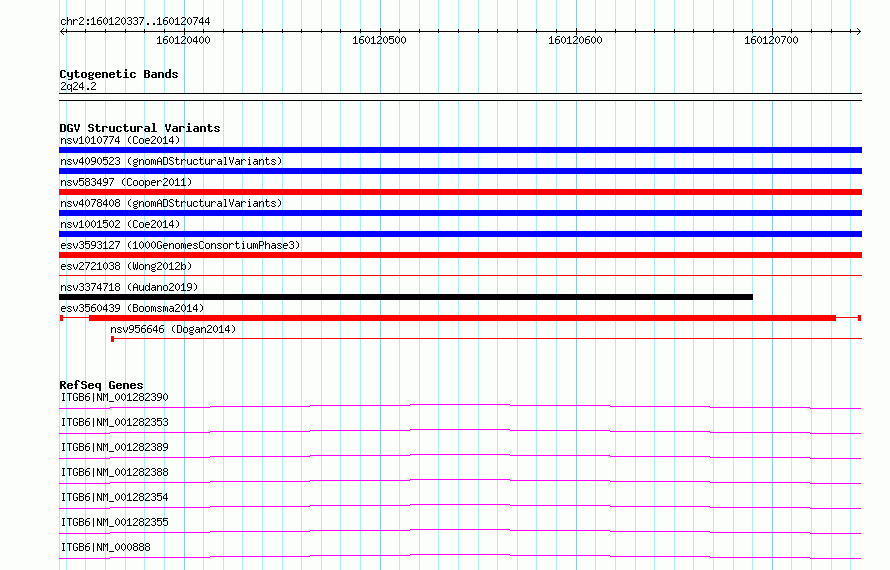Click the 2q24.2 band label
The height and width of the screenshot is (570, 890).
[x=78, y=86]
